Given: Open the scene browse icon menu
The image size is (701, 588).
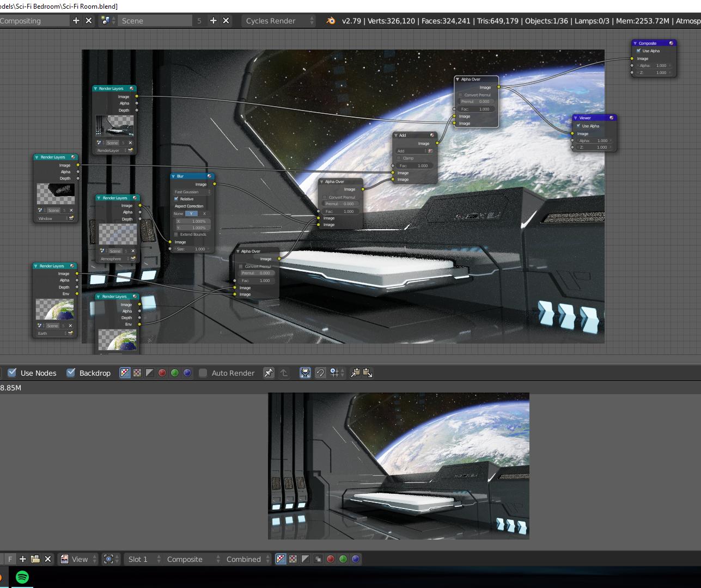Looking at the screenshot, I should tap(107, 21).
